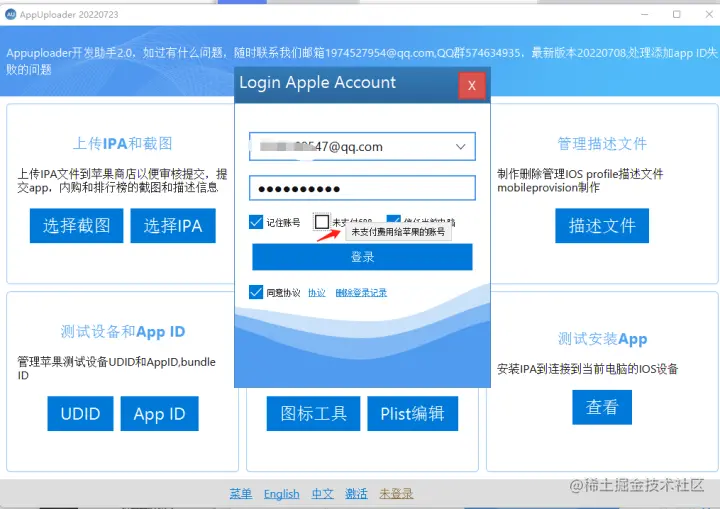
Task: Click the 管理苹果测试设备UDID description text
Action: click(x=117, y=368)
